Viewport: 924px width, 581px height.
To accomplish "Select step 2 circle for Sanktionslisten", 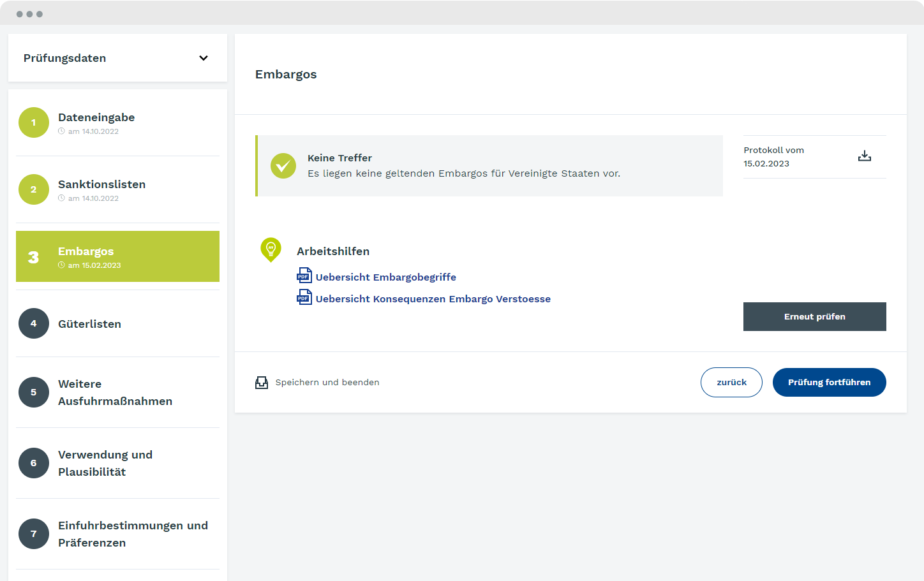I will (34, 189).
